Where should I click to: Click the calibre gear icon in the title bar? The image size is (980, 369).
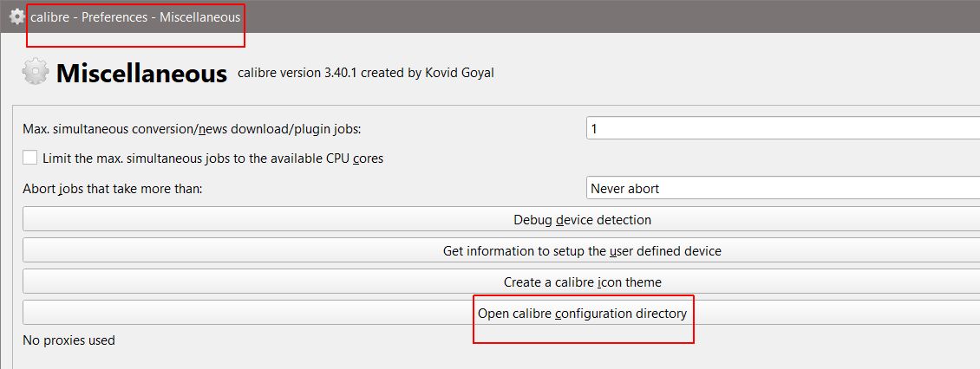[16, 16]
